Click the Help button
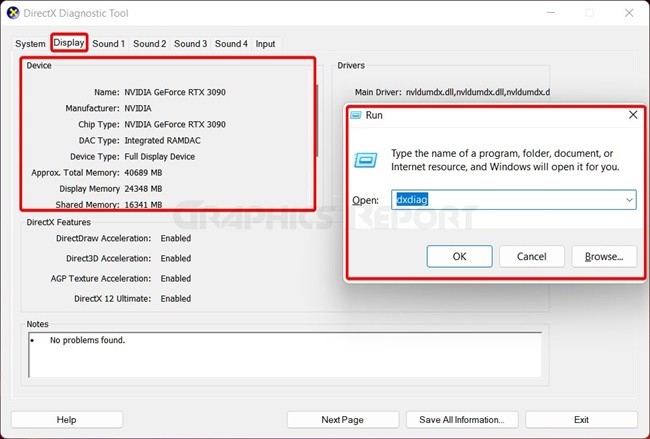This screenshot has width=650, height=439. click(67, 420)
